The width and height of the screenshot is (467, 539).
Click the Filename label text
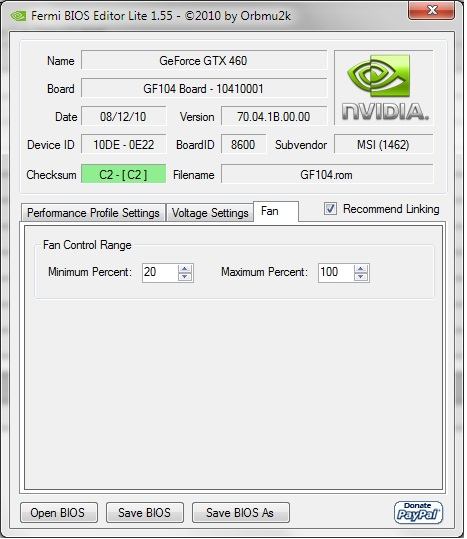tap(194, 175)
